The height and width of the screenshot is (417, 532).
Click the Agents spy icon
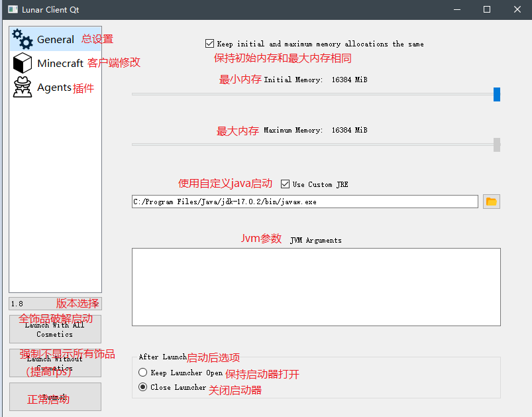(23, 87)
